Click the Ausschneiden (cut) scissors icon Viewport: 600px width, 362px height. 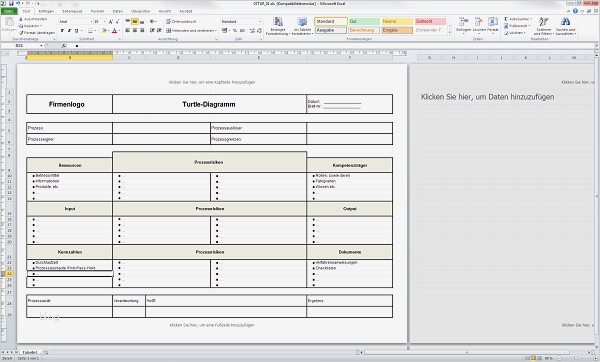coord(21,19)
